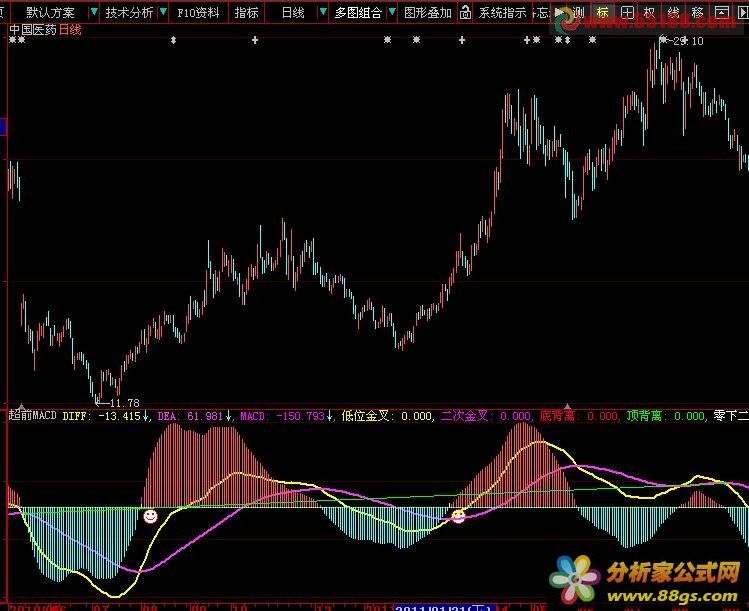Click the yellow smiley golden-cross icon
This screenshot has height=611, width=749.
pyautogui.click(x=458, y=516)
